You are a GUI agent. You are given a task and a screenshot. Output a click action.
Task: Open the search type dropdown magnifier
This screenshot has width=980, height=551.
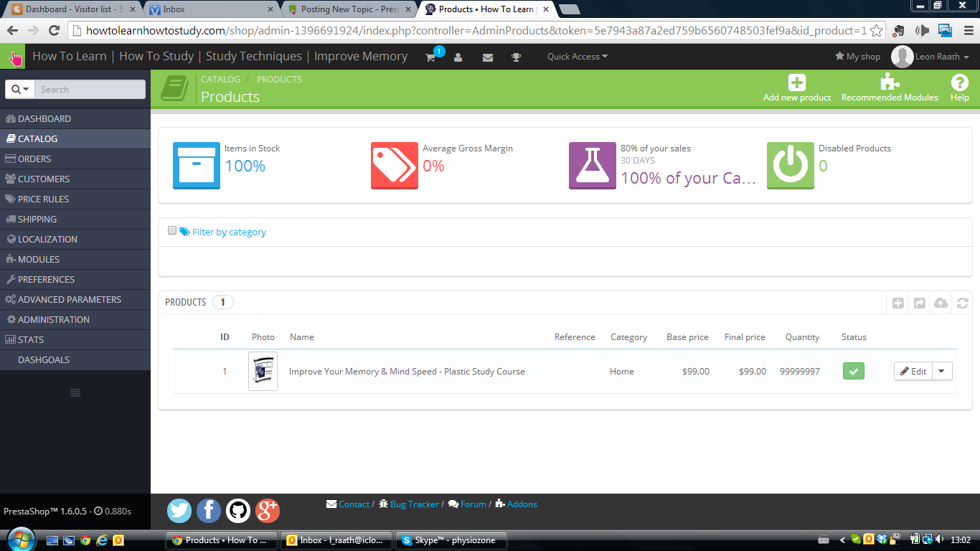(x=22, y=89)
